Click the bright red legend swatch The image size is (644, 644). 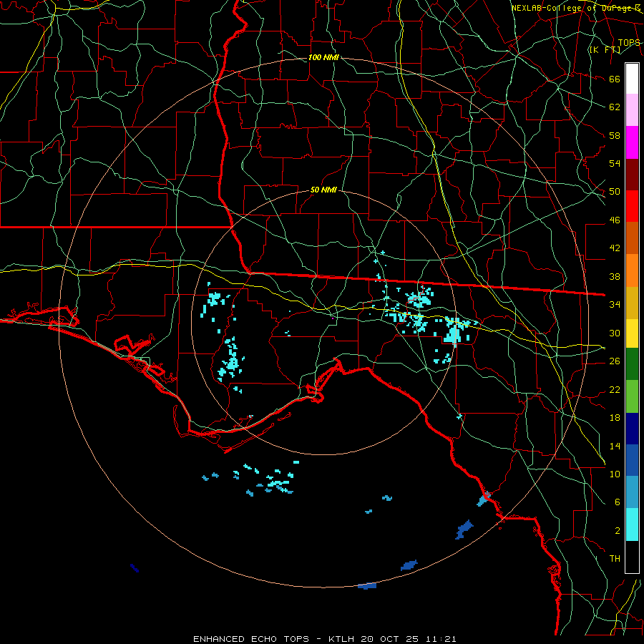tap(632, 206)
